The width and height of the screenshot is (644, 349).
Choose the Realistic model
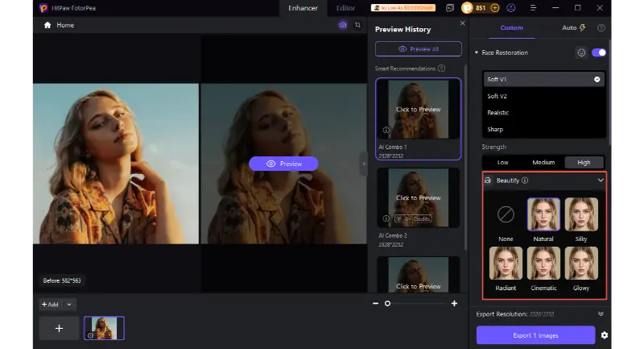[543, 113]
